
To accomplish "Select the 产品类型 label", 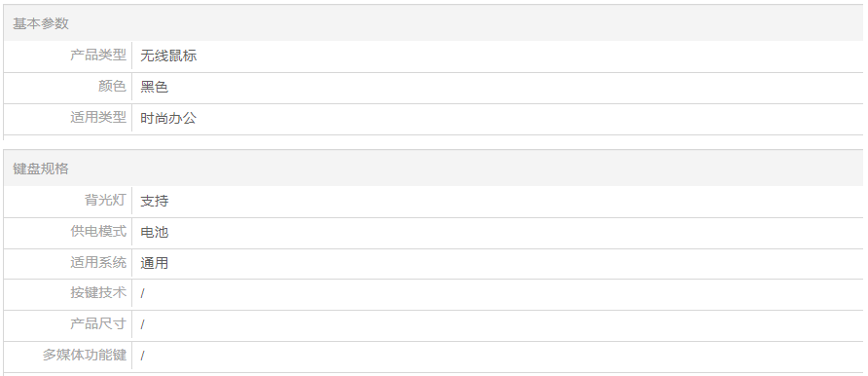I will pyautogui.click(x=98, y=56).
